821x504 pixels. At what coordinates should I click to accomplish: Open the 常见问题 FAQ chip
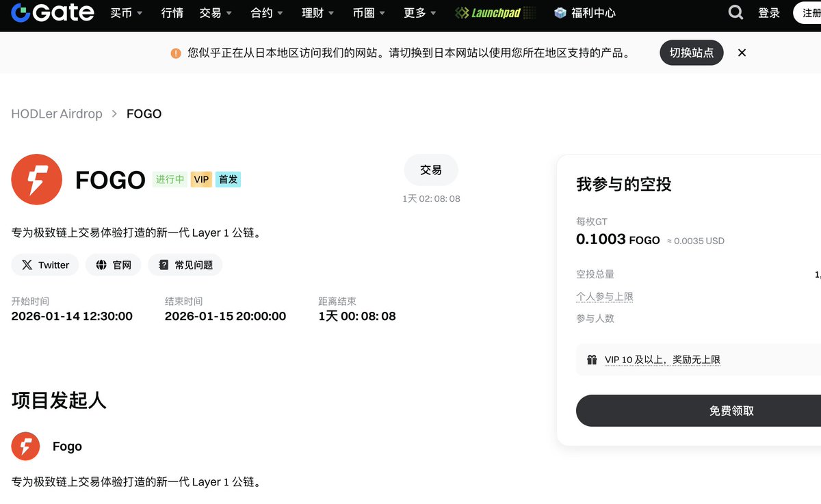point(185,265)
